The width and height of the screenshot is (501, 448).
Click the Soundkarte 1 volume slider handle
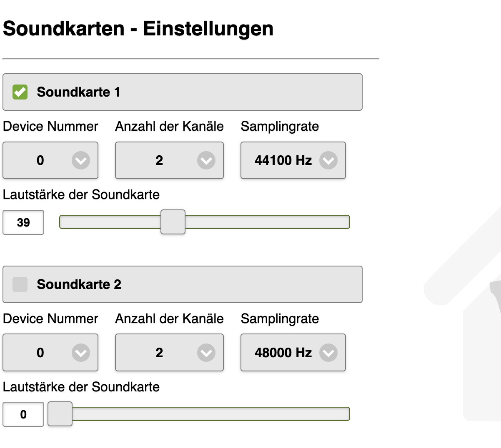pos(173,222)
